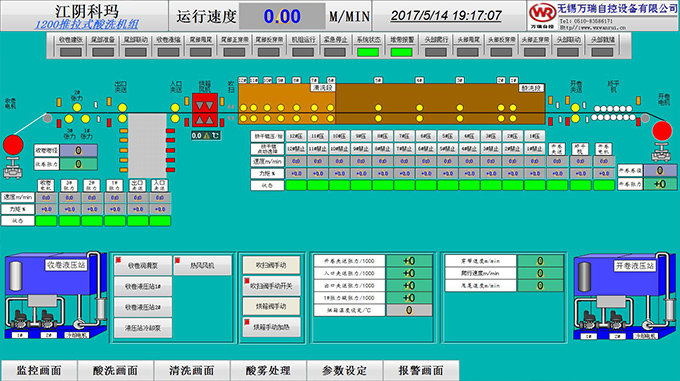Click the green status cell under 12#禁止
Viewport: 680px width, 381px height.
(296, 186)
